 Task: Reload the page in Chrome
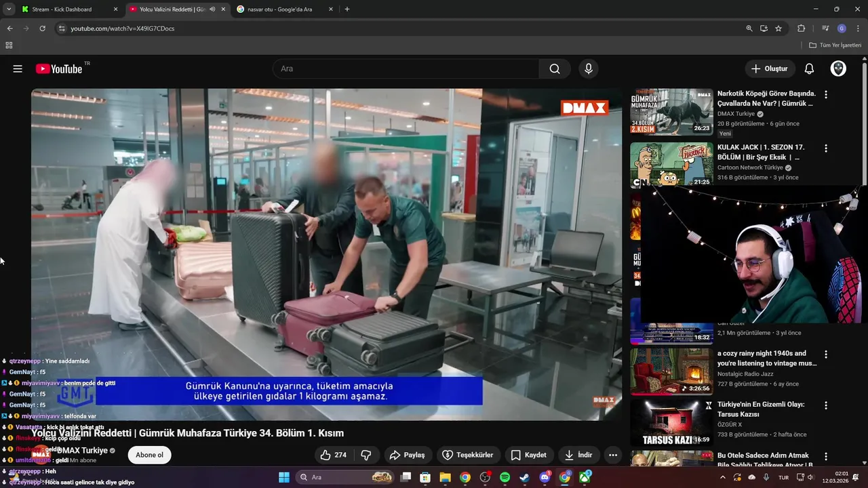tap(42, 28)
